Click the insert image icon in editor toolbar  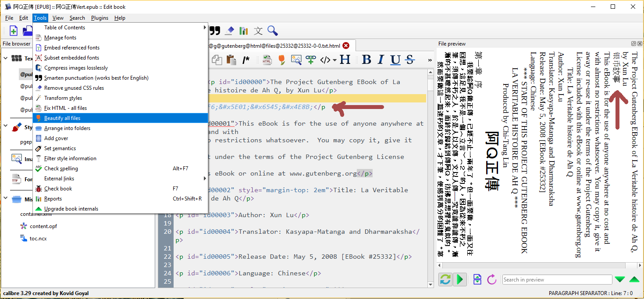click(x=296, y=60)
